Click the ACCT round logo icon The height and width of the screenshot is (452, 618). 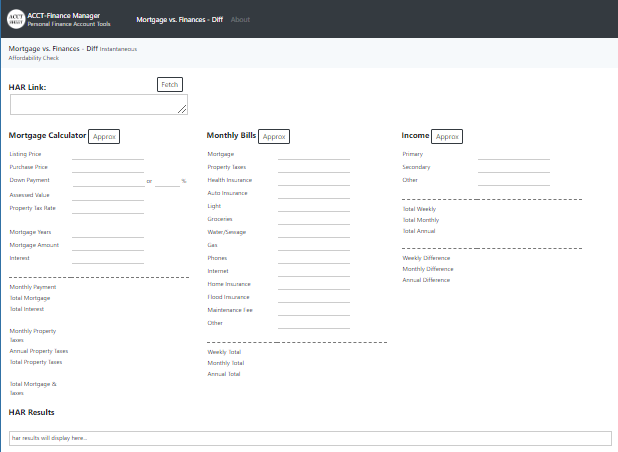18,18
